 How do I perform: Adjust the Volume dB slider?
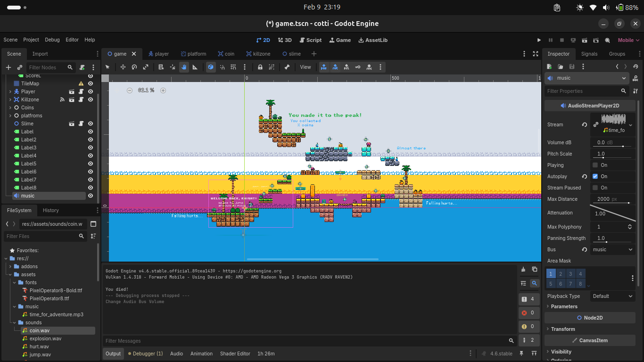point(622,146)
